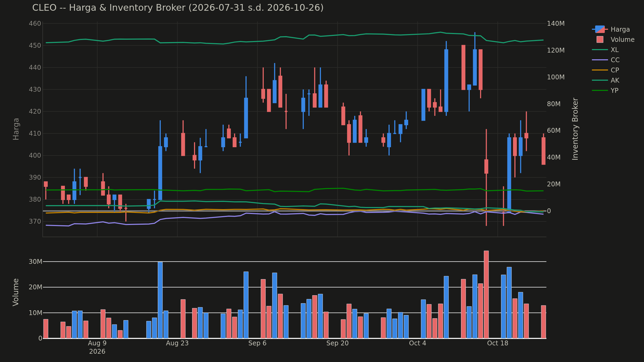Click the 100M inventory tick label
The image size is (644, 362).
coord(556,77)
